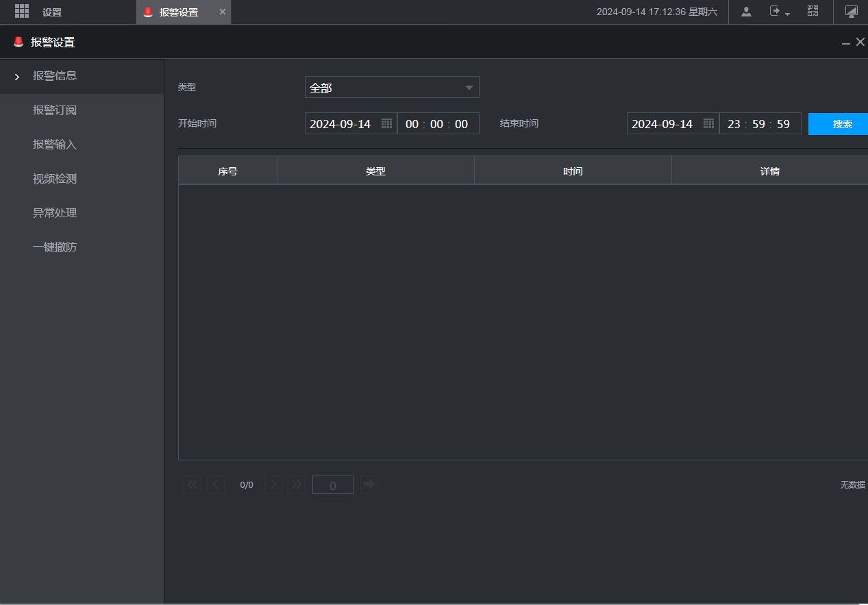Open the end date calendar picker
Image resolution: width=868 pixels, height=605 pixels.
click(x=708, y=124)
